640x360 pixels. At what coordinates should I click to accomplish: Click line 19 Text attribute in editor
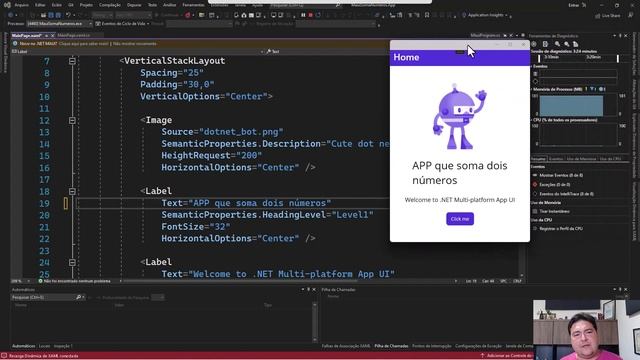246,203
